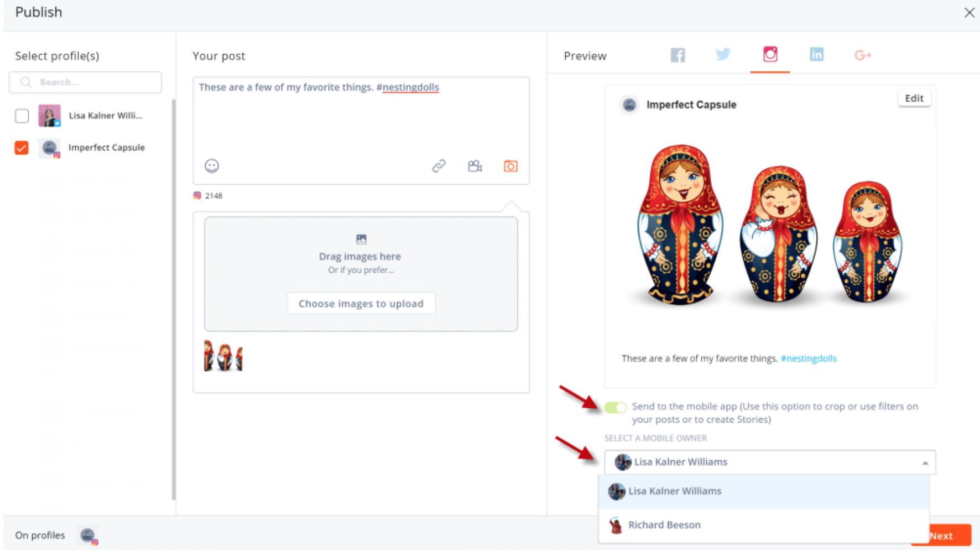Close the Publish dialog

pyautogui.click(x=969, y=13)
